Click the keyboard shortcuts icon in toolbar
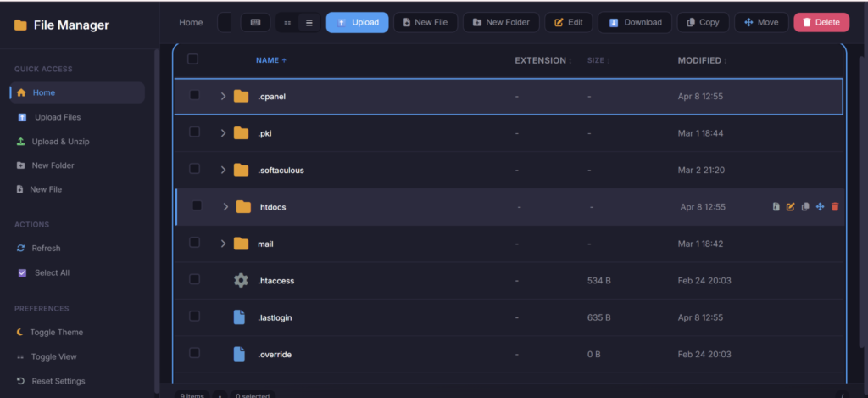The height and width of the screenshot is (398, 868). tap(255, 23)
